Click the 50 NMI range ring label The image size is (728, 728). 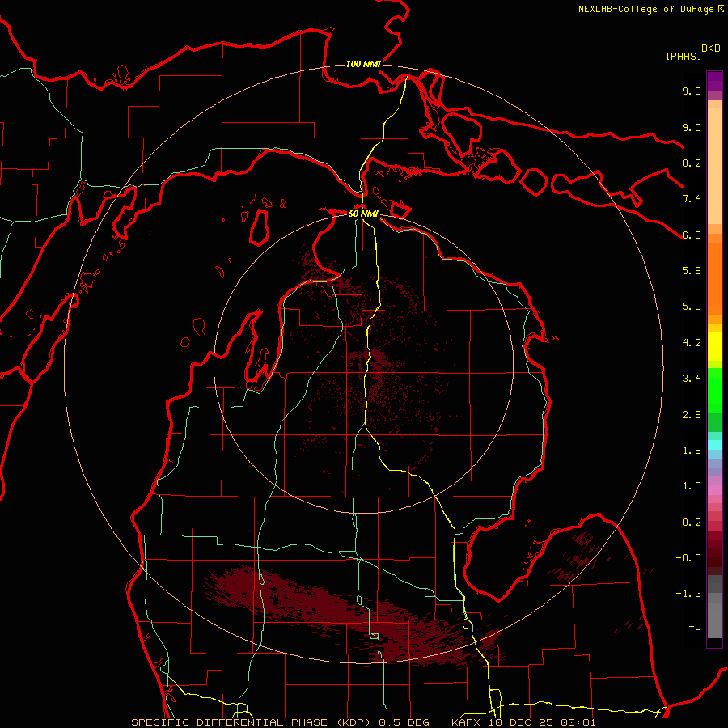(363, 214)
